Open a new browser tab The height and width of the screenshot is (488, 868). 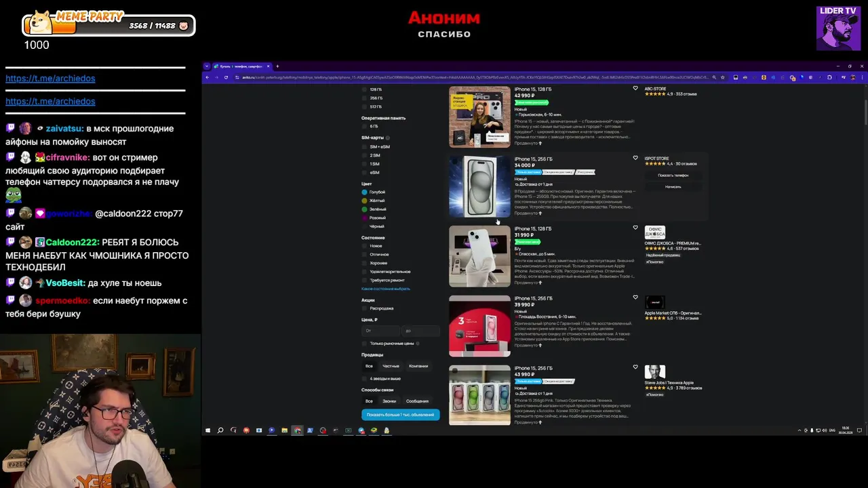(277, 66)
